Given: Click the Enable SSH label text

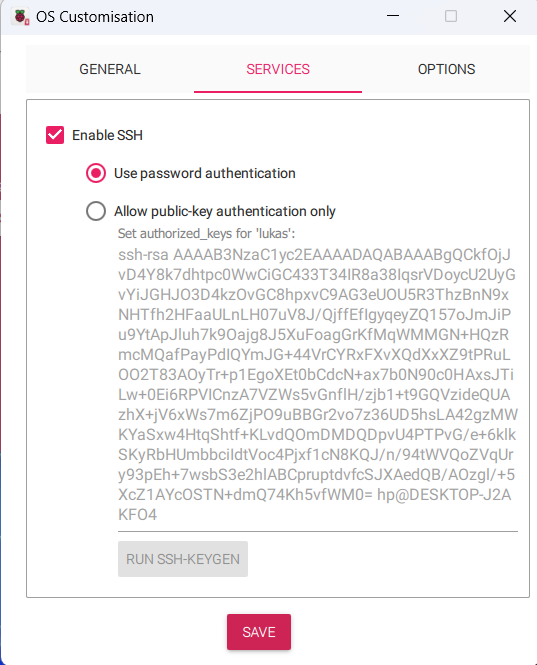Looking at the screenshot, I should [107, 135].
